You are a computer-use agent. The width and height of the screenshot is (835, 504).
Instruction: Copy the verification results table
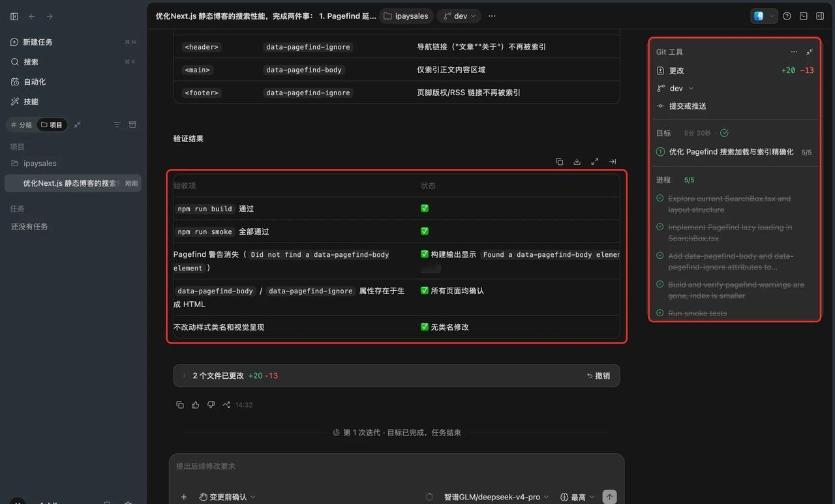pyautogui.click(x=559, y=162)
